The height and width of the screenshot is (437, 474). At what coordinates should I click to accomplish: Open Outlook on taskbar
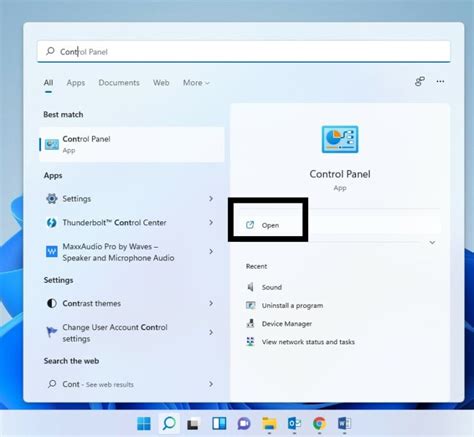click(294, 424)
